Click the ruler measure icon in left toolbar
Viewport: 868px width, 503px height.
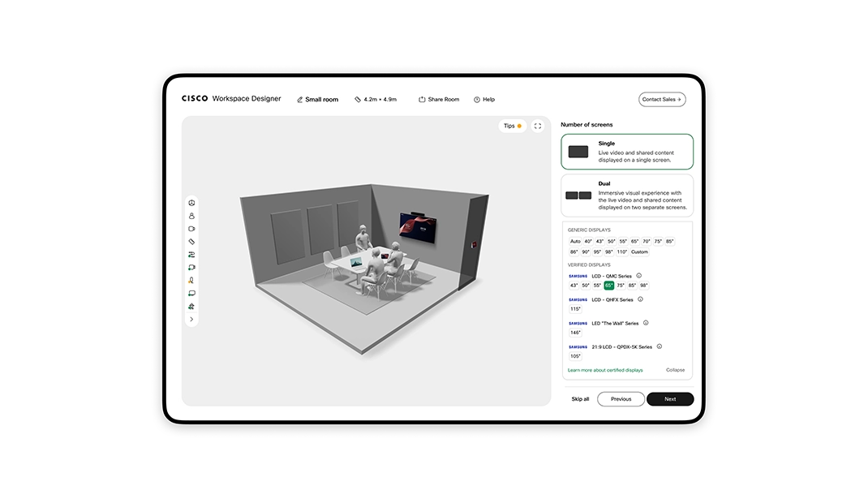click(x=191, y=242)
